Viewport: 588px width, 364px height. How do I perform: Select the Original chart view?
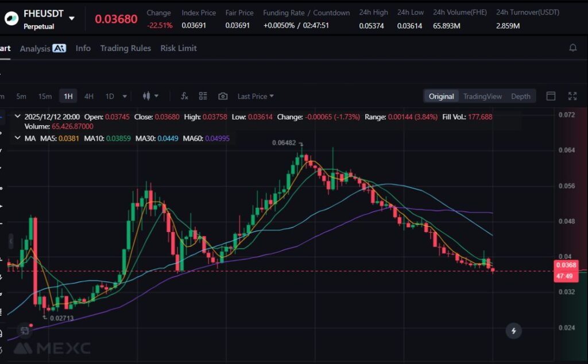tap(441, 96)
